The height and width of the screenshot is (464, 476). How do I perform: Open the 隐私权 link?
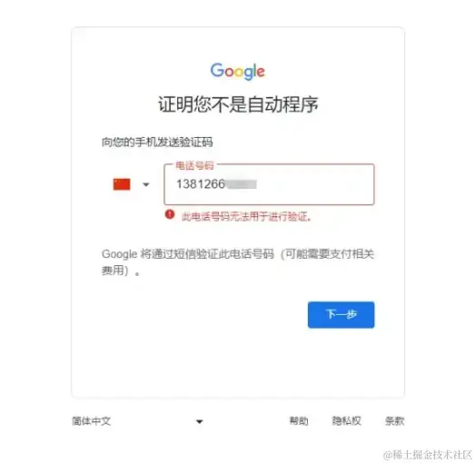tap(346, 421)
